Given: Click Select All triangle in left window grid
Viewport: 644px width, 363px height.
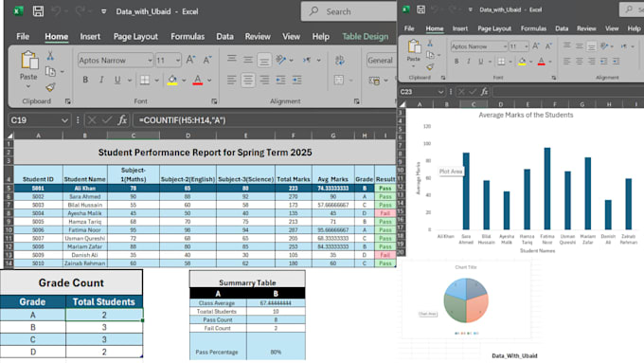Looking at the screenshot, I should coord(9,136).
